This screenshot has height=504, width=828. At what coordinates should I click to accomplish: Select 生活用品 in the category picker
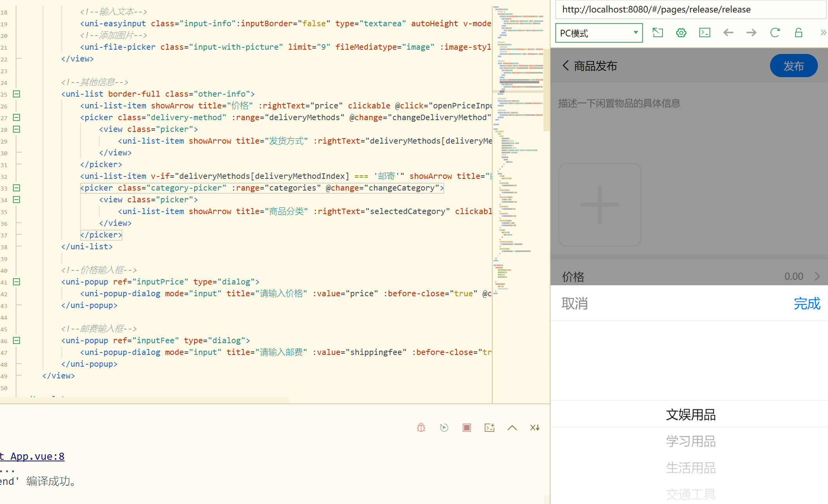point(691,468)
